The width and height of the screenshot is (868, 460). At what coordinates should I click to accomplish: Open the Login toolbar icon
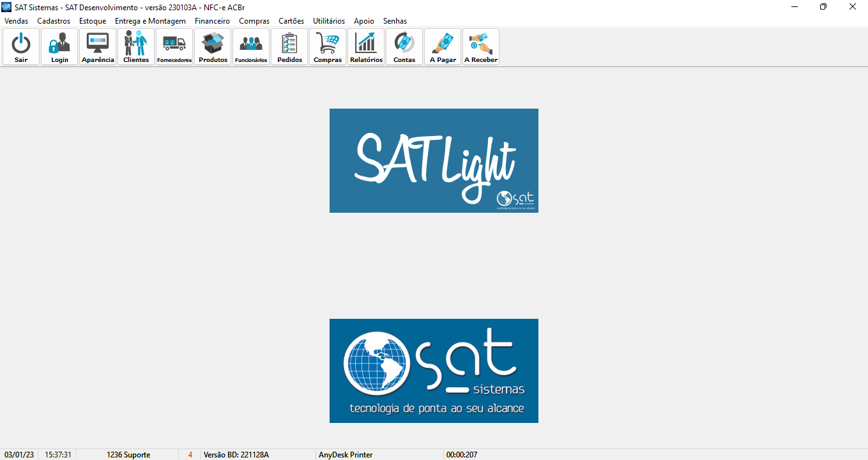tap(59, 46)
